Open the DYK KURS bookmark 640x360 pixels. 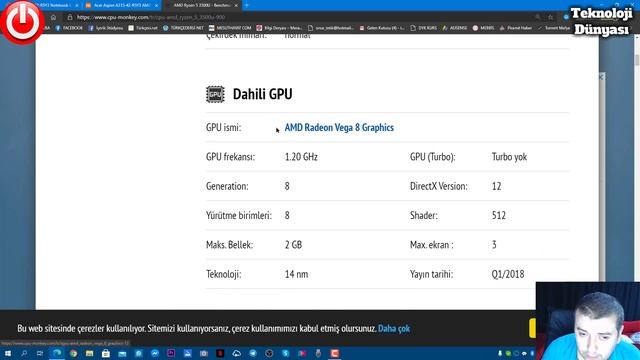(423, 28)
